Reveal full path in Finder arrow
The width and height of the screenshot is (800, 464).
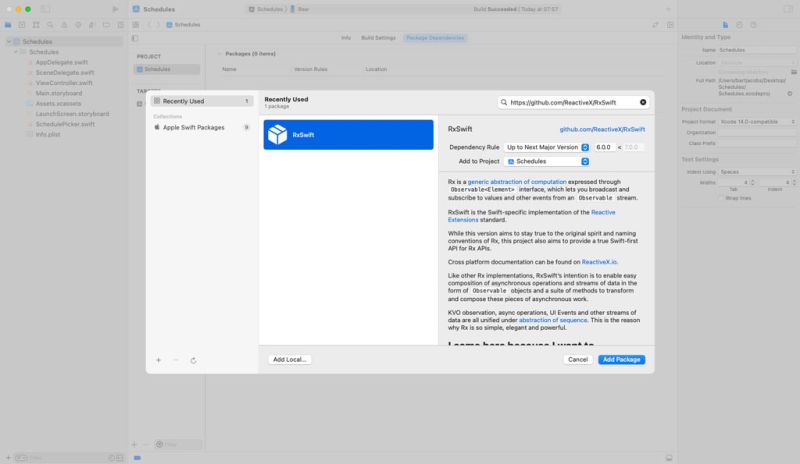[790, 94]
